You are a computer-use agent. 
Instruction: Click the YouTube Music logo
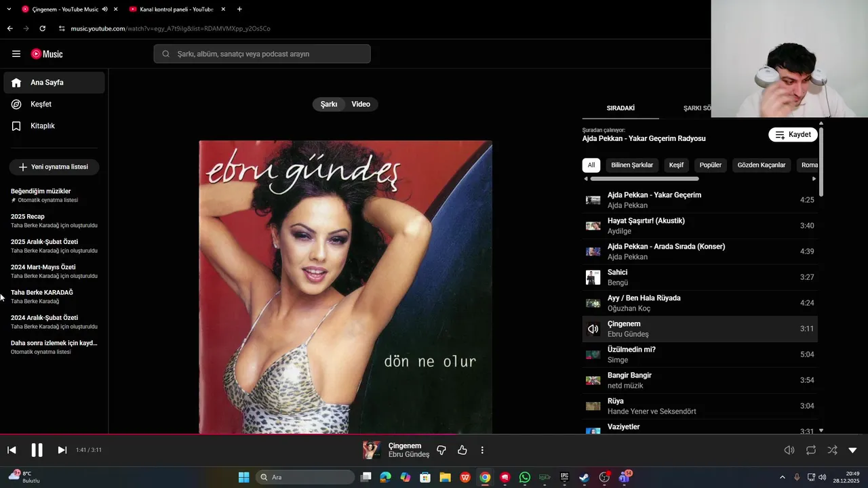pos(47,54)
